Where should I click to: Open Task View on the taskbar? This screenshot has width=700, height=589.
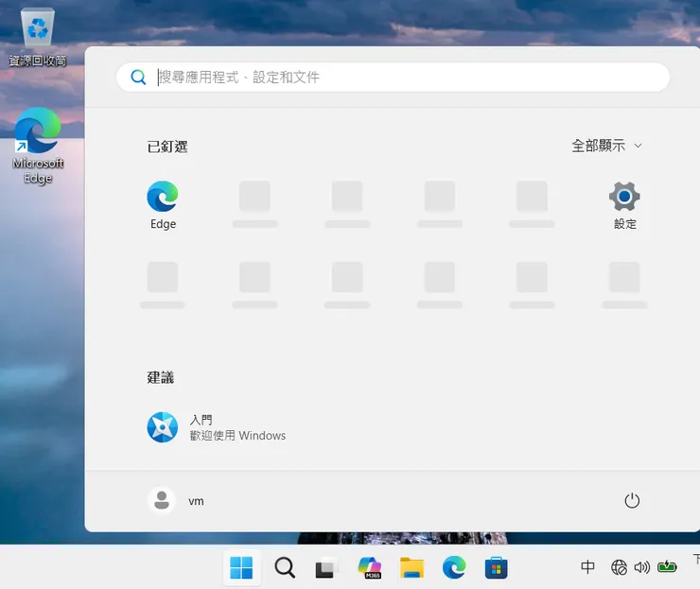(x=326, y=567)
